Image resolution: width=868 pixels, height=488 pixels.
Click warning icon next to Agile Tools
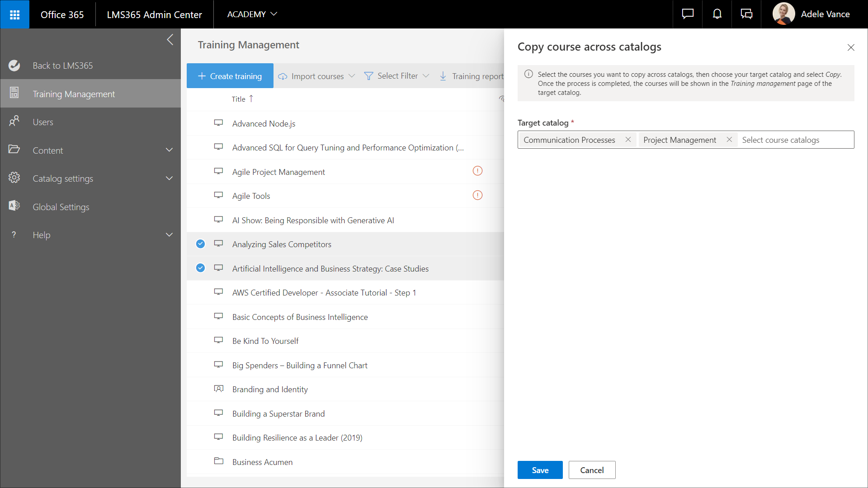(x=477, y=195)
